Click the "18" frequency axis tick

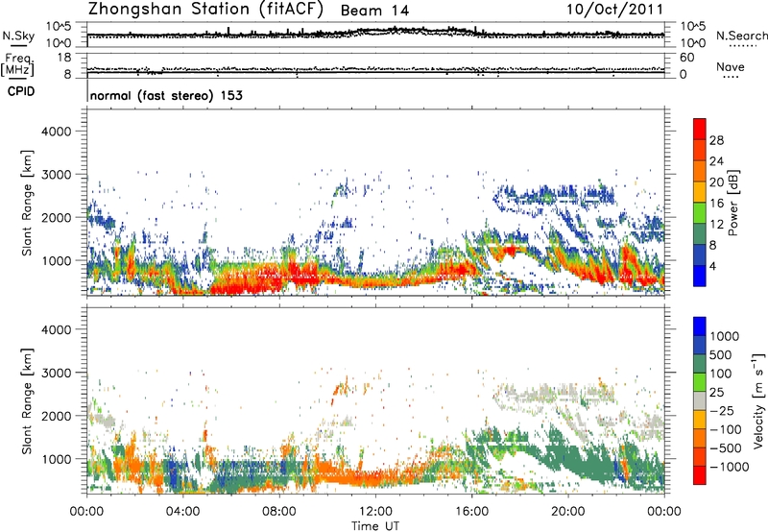click(64, 58)
